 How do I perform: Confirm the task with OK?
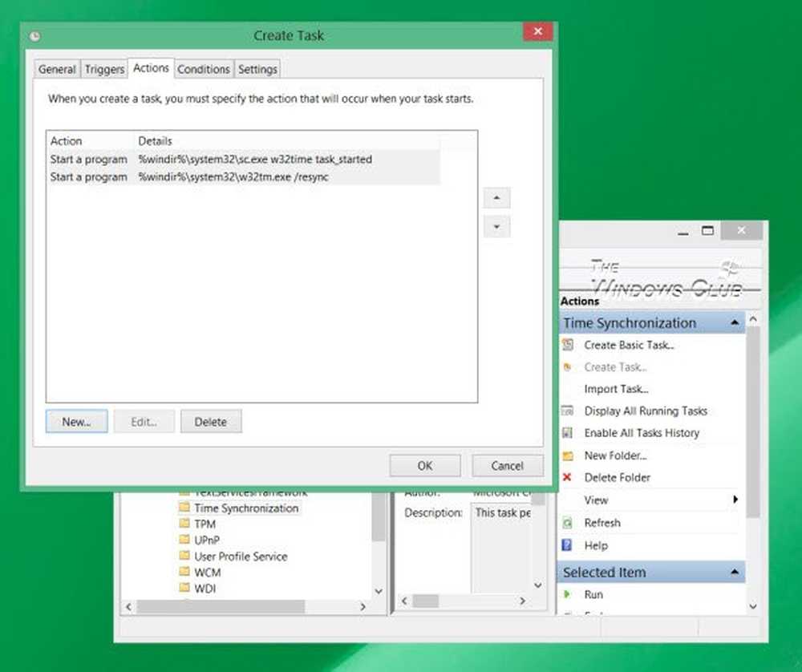[x=425, y=465]
